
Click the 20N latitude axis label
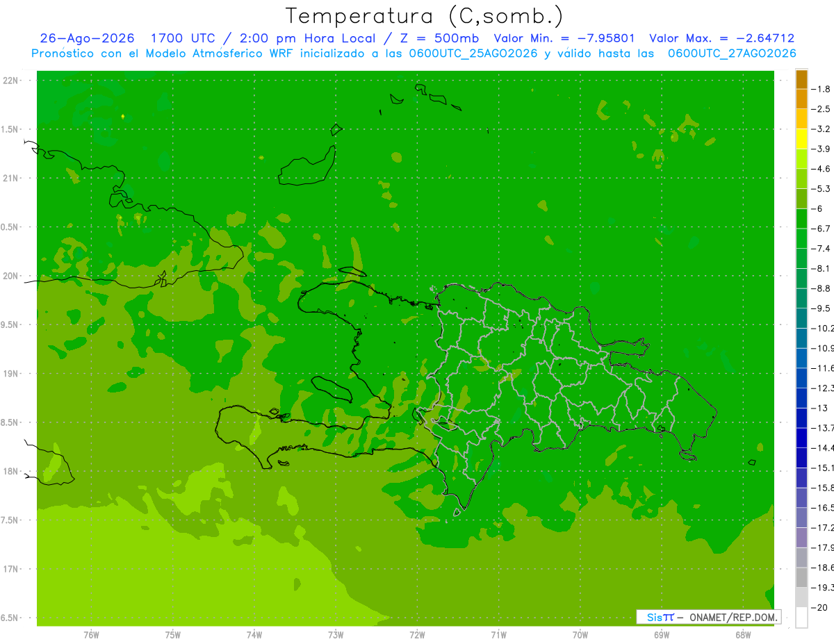pyautogui.click(x=12, y=276)
